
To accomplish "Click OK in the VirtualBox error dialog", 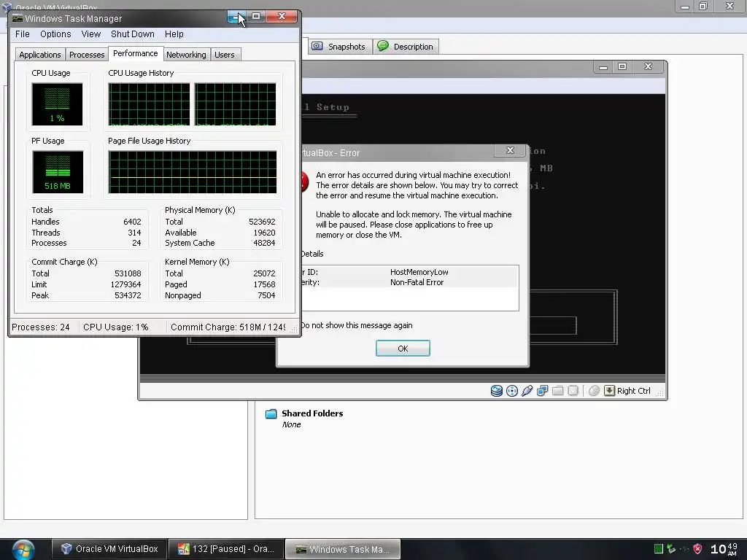I will (403, 348).
